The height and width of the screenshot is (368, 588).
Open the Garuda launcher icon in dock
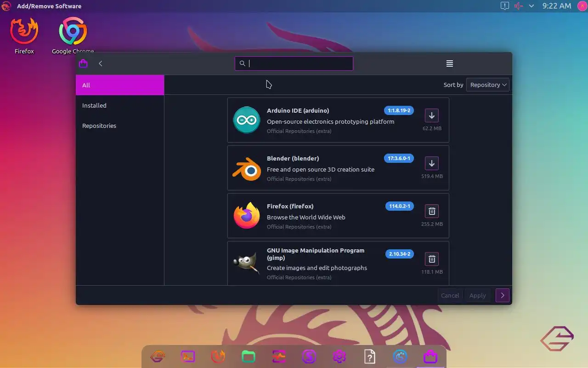[x=158, y=356]
